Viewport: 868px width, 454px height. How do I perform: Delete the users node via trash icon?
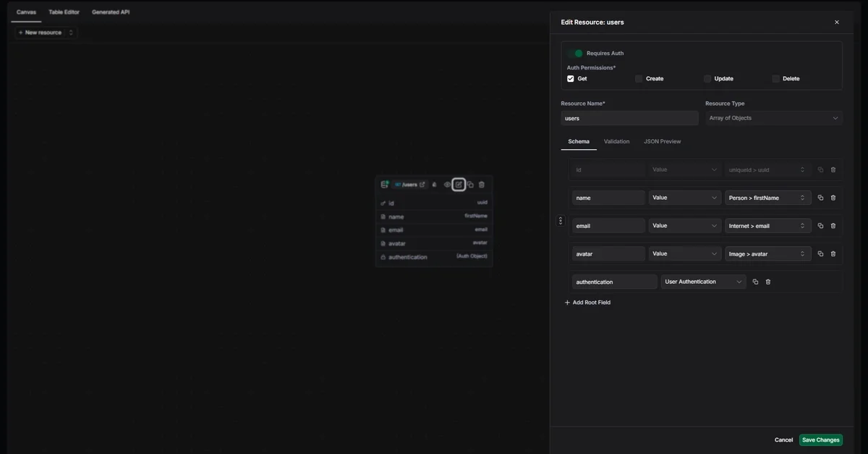tap(482, 185)
